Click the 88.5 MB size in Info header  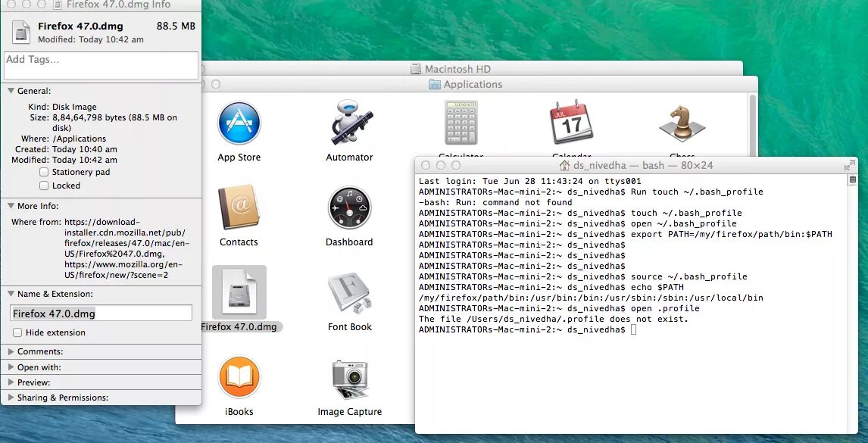176,26
